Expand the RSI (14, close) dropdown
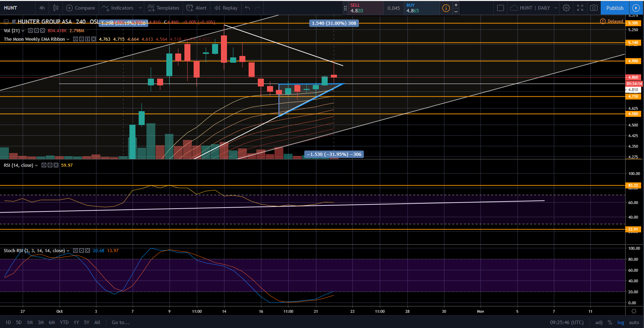The image size is (644, 328). point(36,165)
